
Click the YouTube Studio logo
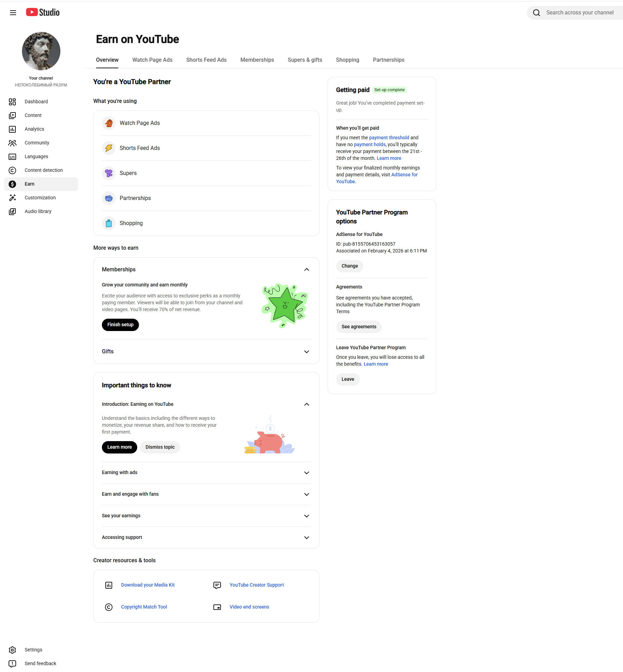coord(43,12)
